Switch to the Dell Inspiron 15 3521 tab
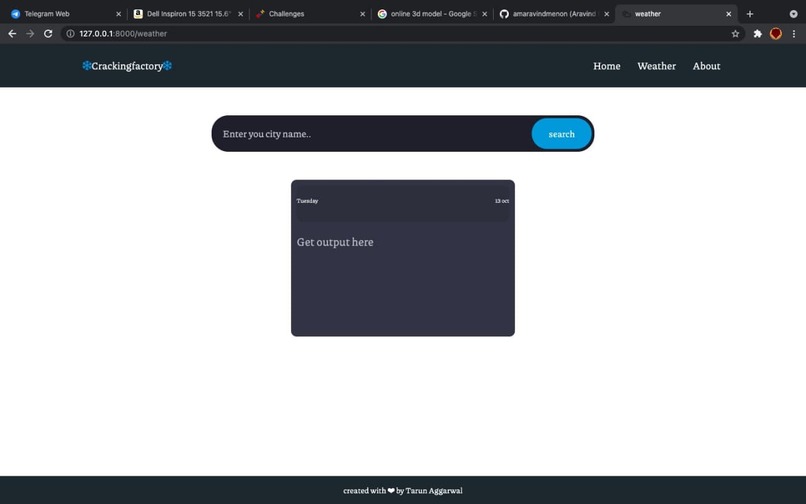 (188, 14)
